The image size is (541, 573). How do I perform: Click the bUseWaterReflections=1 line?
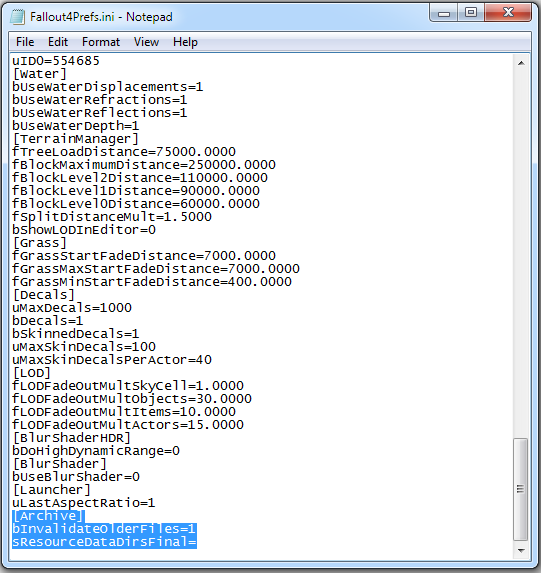click(99, 113)
